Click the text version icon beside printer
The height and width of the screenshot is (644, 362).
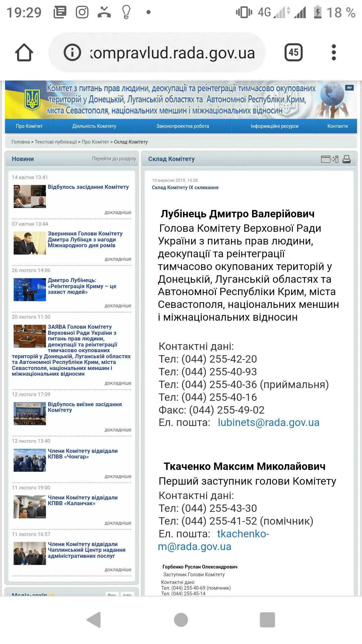329,159
